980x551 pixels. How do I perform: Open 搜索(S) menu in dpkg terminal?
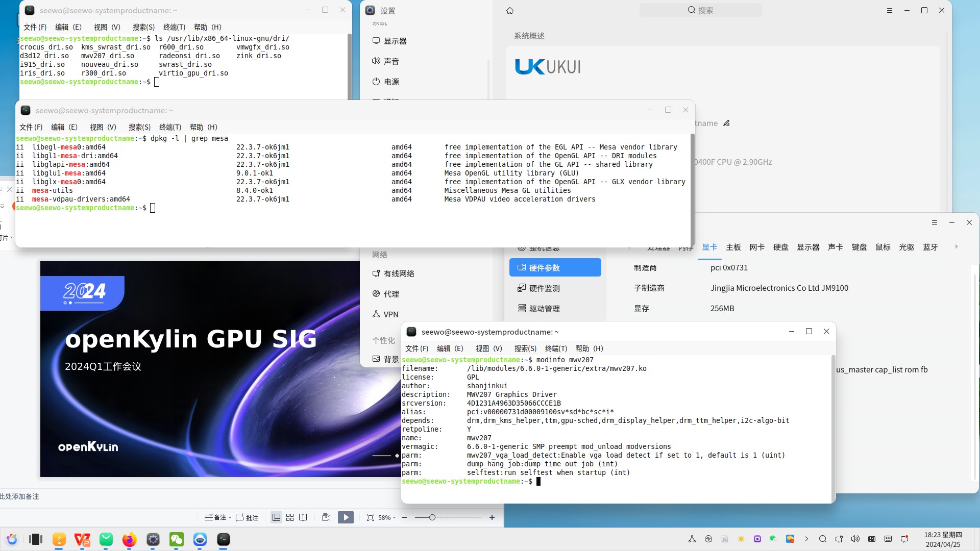[x=139, y=127]
